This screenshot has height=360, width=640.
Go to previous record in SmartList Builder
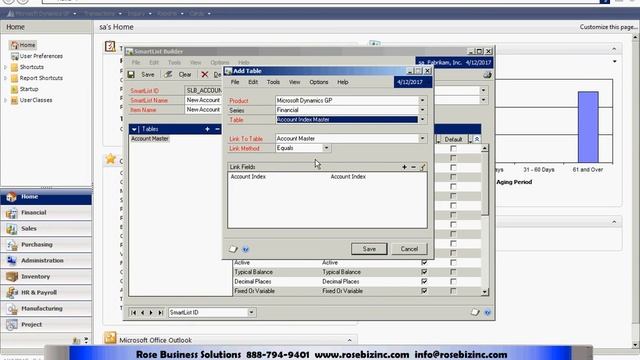pyautogui.click(x=142, y=312)
